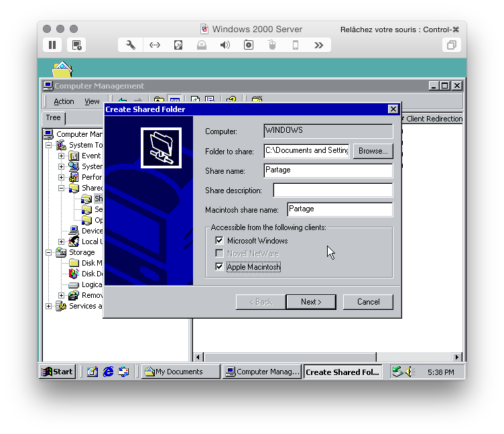504x434 pixels.
Task: Select the Tree tab
Action: click(x=54, y=118)
